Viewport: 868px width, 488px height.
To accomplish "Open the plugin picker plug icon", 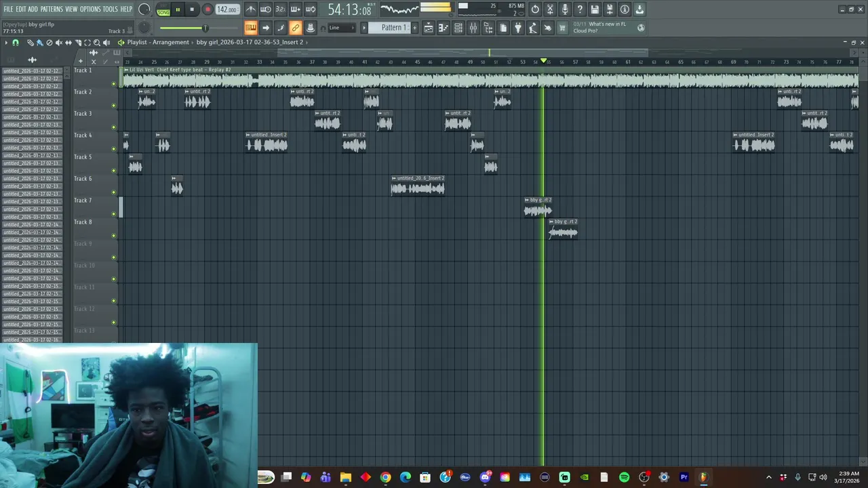I will pos(518,28).
